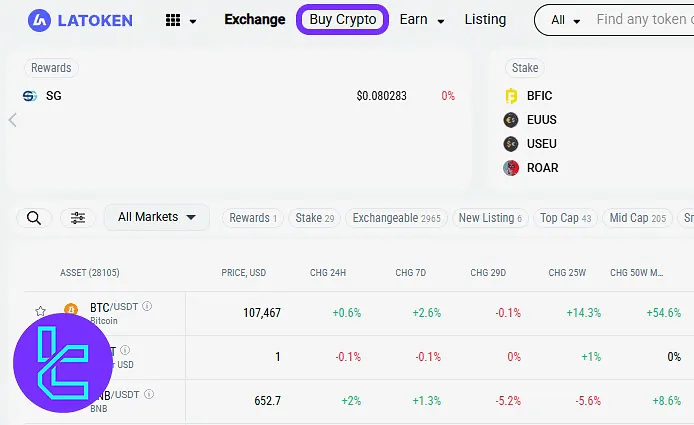Click BNB 29D change -5.2%
Viewport: 694px width, 425px height.
508,401
